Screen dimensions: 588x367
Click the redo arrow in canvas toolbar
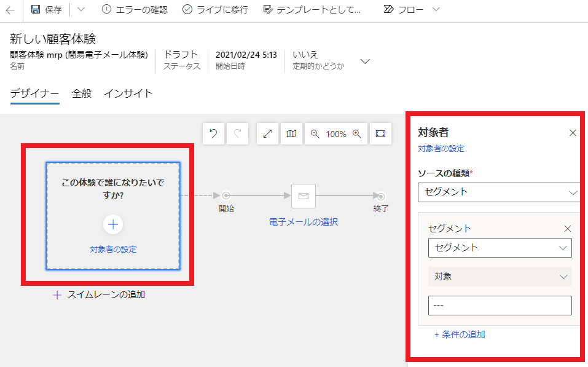tap(237, 133)
